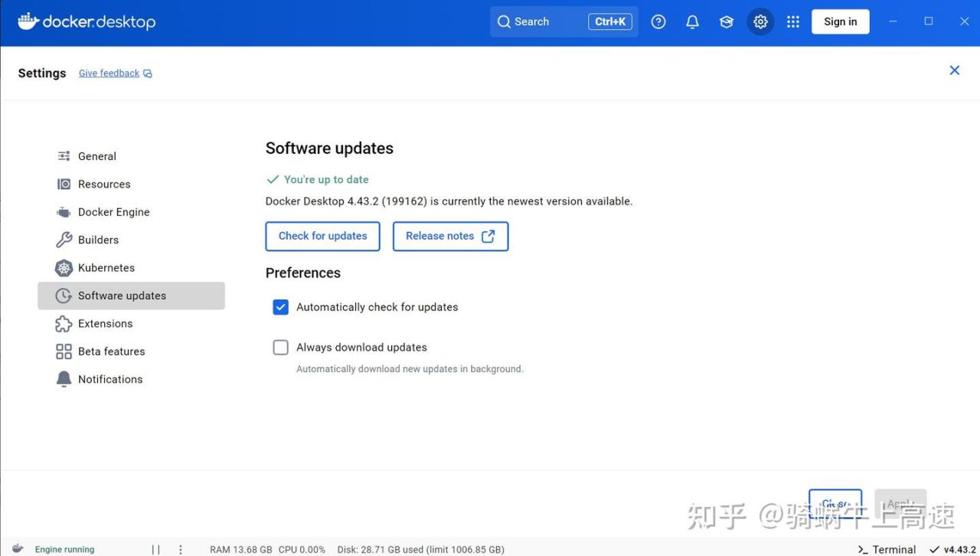The image size is (980, 556).
Task: Click the notifications bell in header
Action: [x=692, y=22]
